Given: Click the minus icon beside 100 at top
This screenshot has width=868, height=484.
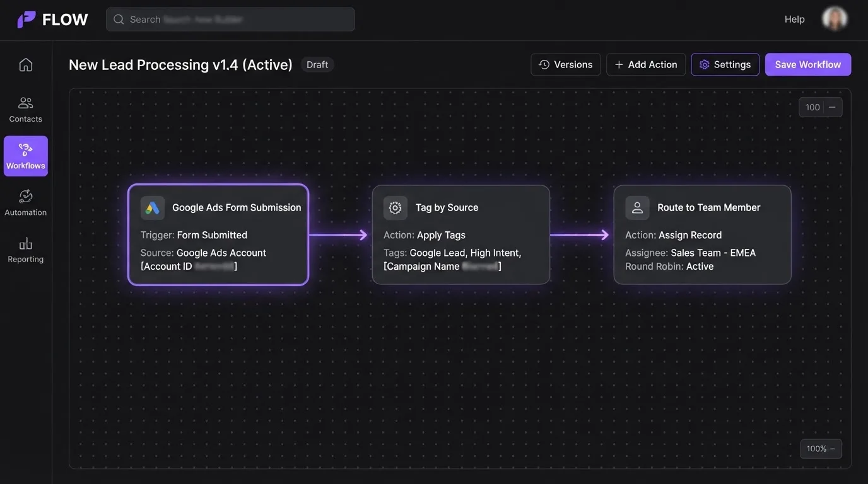Looking at the screenshot, I should pos(832,107).
